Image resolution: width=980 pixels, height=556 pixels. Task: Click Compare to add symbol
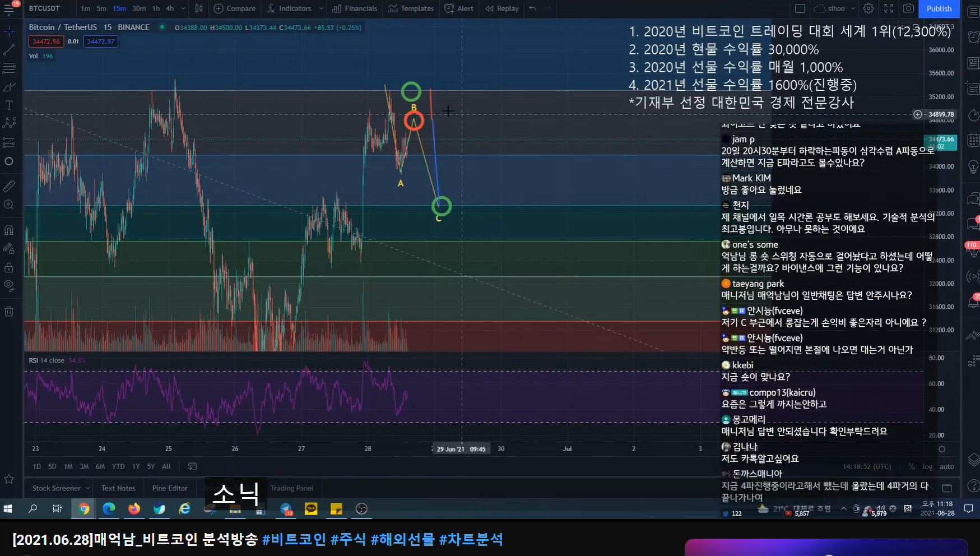pyautogui.click(x=235, y=8)
